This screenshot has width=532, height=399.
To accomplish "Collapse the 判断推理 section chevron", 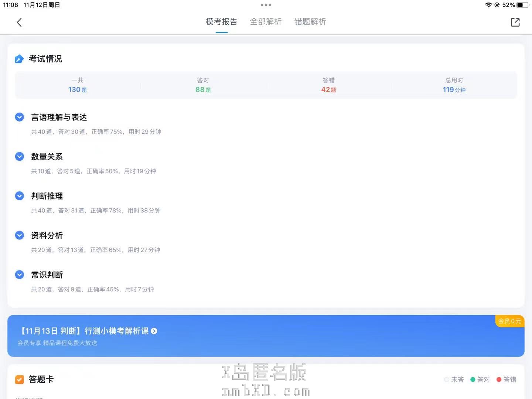I will [x=20, y=196].
